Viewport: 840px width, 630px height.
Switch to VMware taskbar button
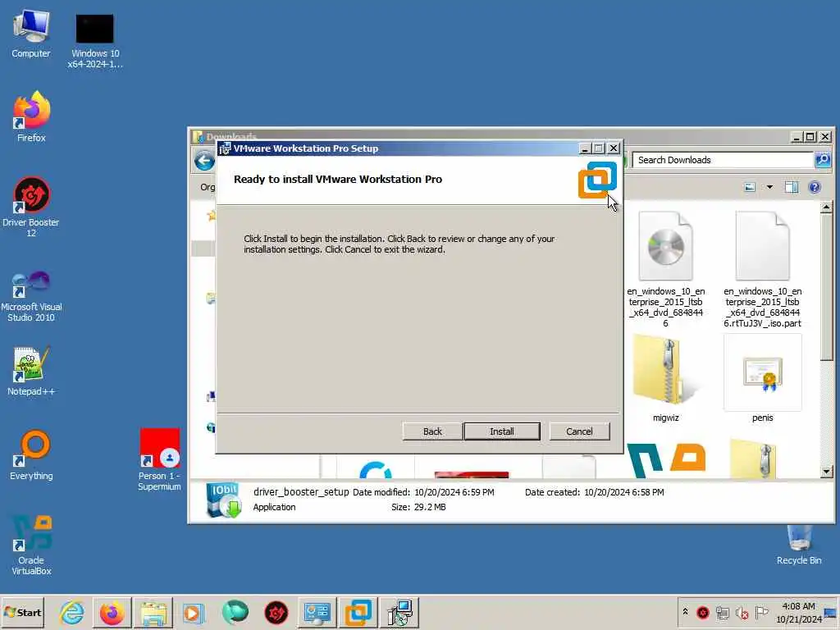358,613
